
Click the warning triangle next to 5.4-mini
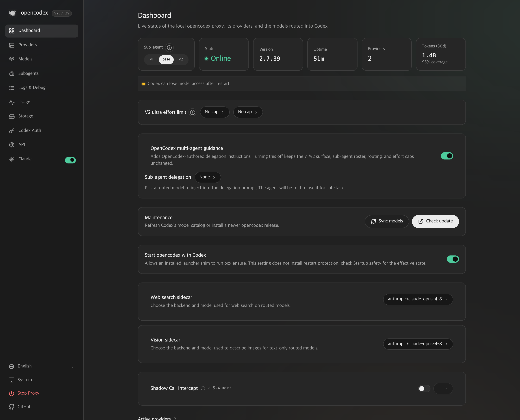[209, 388]
